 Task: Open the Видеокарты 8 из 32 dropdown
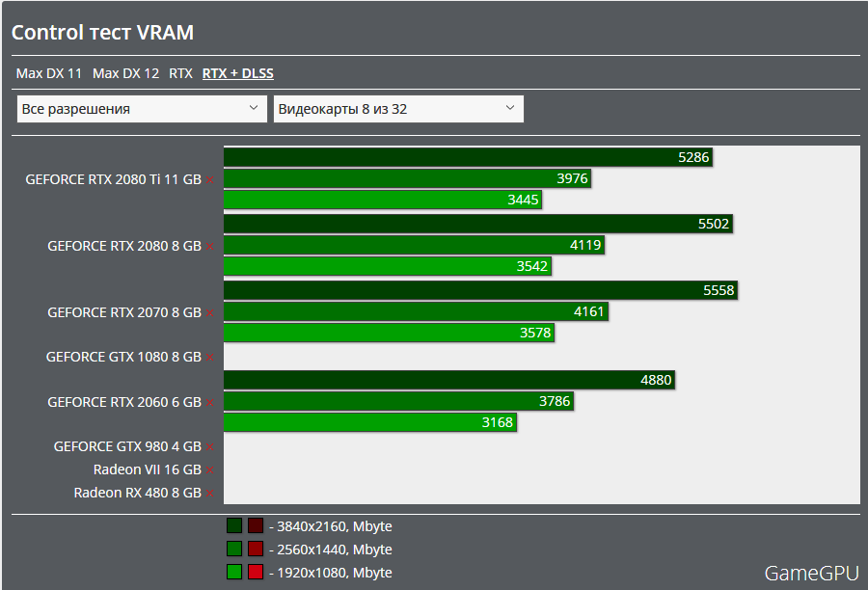pyautogui.click(x=398, y=109)
